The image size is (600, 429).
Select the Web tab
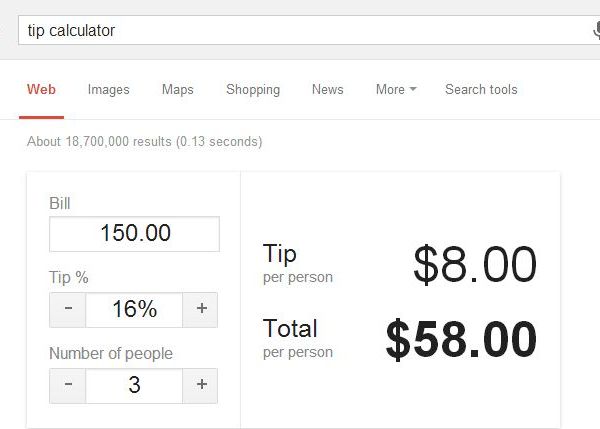(41, 89)
